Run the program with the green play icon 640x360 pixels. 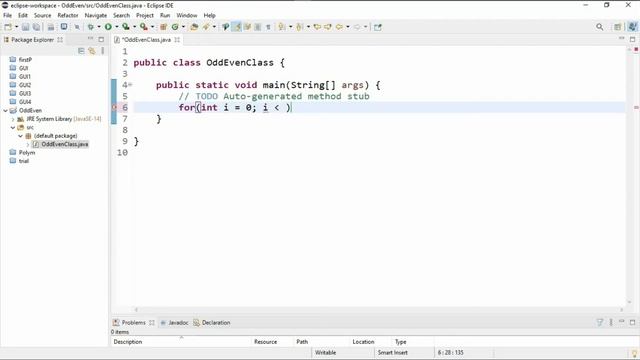pos(108,27)
